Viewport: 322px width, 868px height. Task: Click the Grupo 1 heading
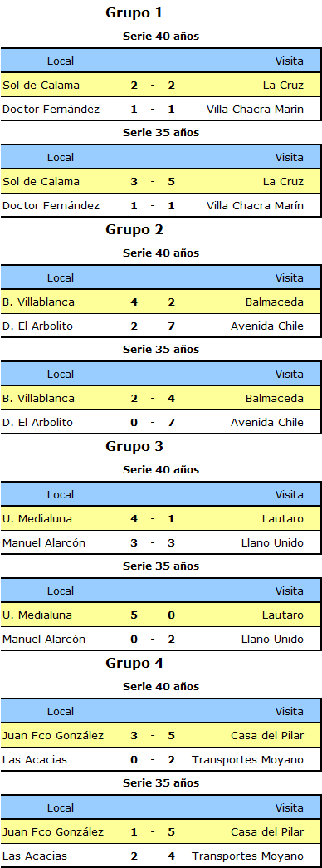[x=134, y=12]
